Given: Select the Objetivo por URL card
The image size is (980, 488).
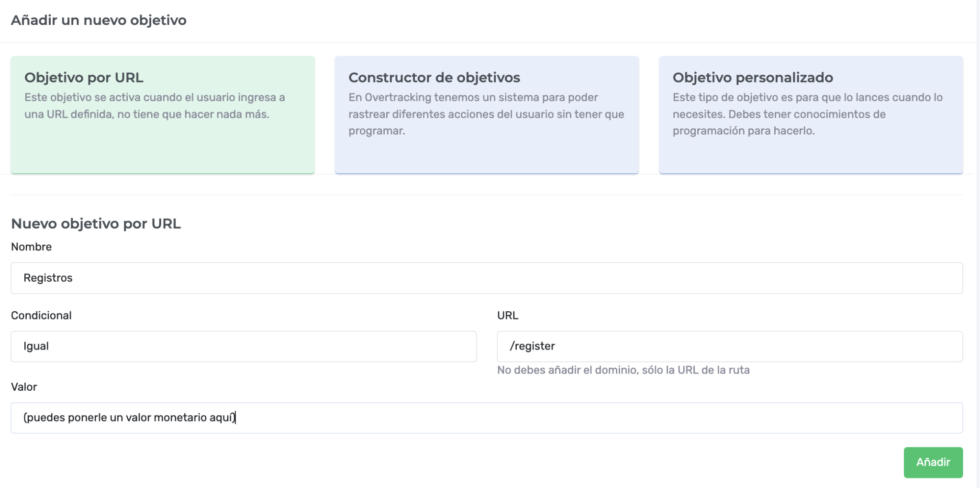Looking at the screenshot, I should 163,115.
